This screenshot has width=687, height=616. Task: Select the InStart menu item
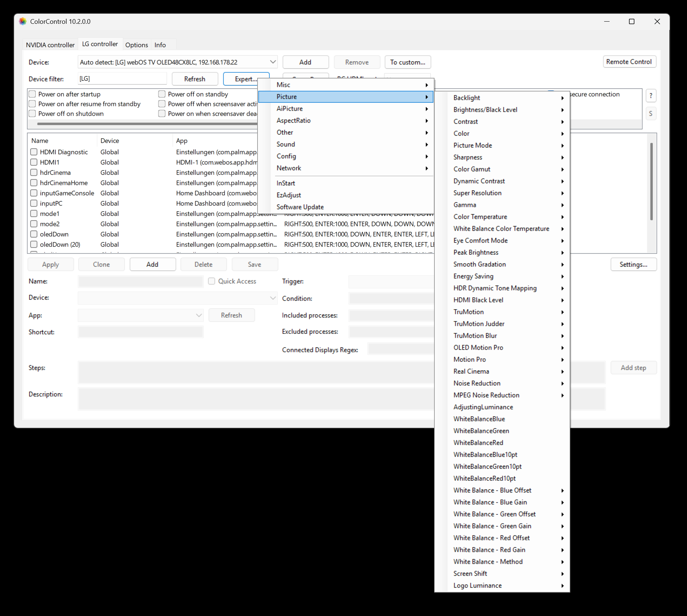click(346, 183)
